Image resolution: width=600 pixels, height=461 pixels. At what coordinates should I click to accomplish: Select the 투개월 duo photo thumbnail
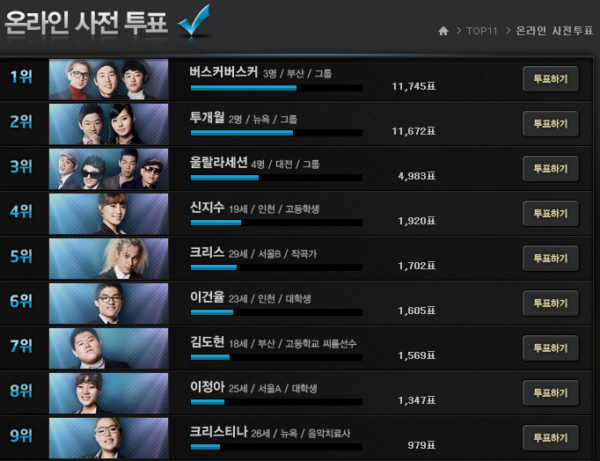[109, 124]
